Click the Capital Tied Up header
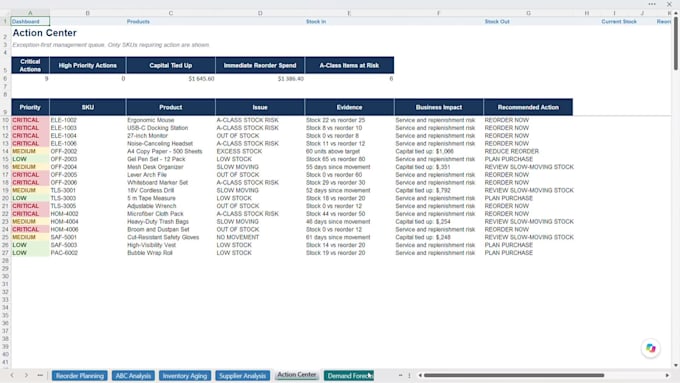The height and width of the screenshot is (383, 680). pyautogui.click(x=170, y=65)
